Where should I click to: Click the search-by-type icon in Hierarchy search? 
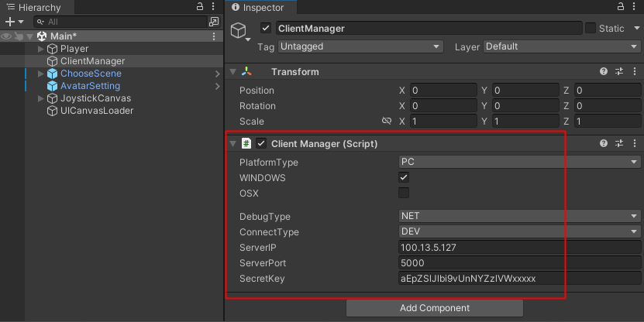[x=214, y=22]
